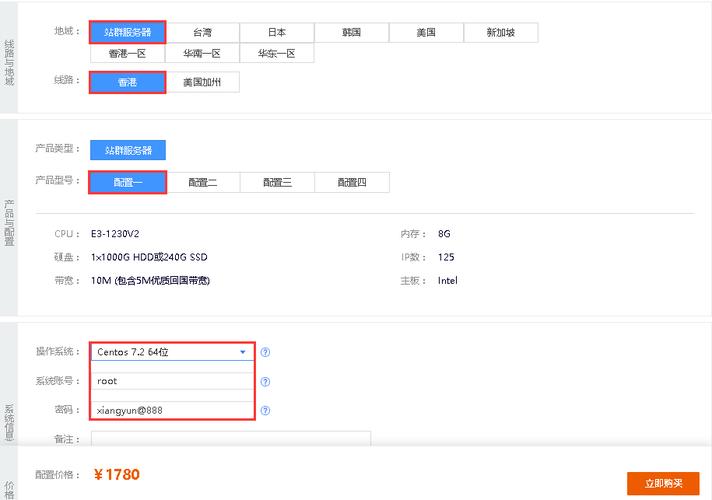Select 配置四 product model
This screenshot has height=500, width=712.
tap(352, 182)
